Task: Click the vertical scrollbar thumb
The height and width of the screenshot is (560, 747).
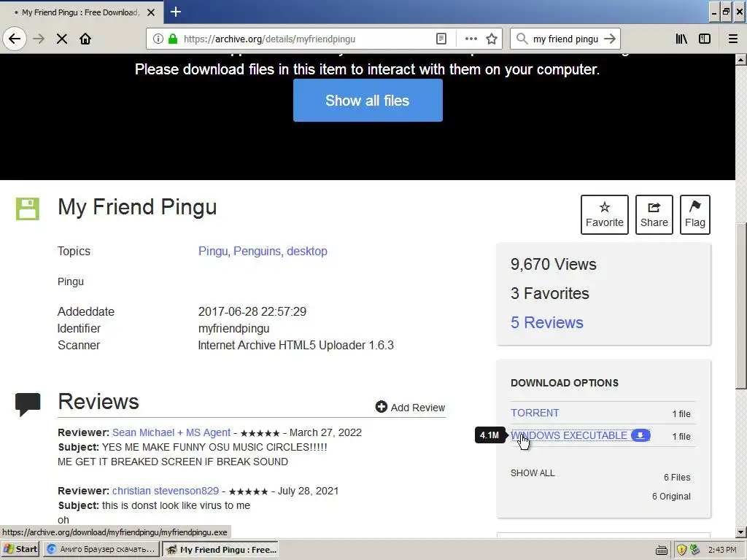Action: click(741, 305)
